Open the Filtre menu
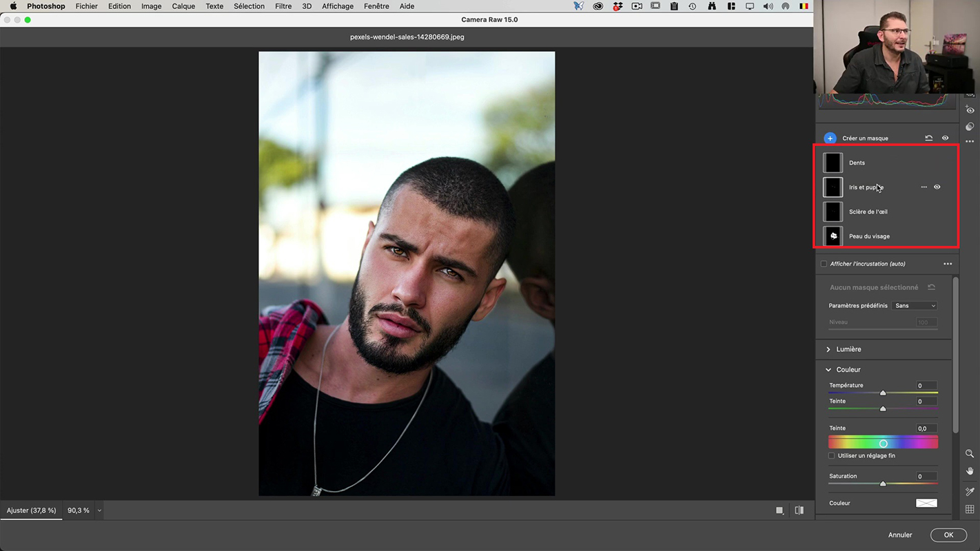The height and width of the screenshot is (551, 980). (x=283, y=6)
